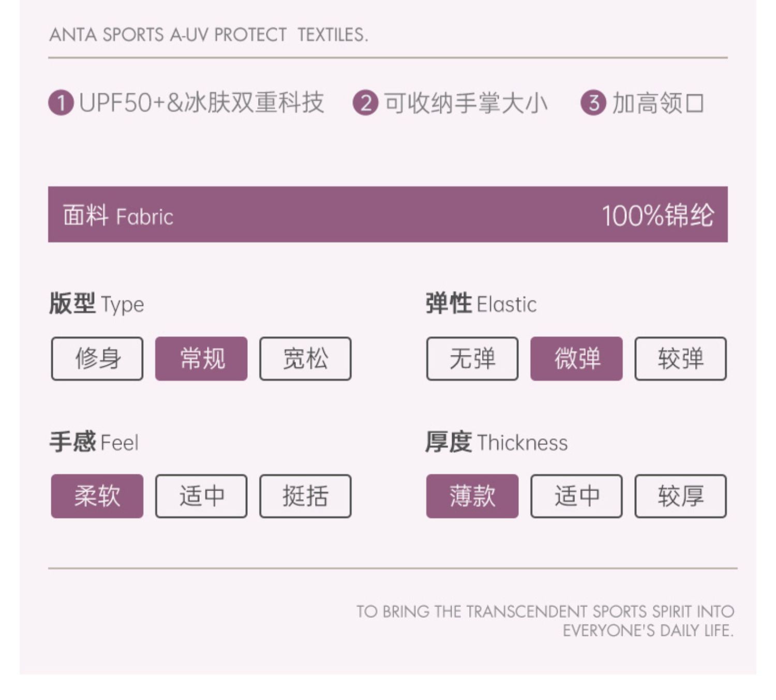
Task: Choose 较弹 under Elastic
Action: click(681, 359)
